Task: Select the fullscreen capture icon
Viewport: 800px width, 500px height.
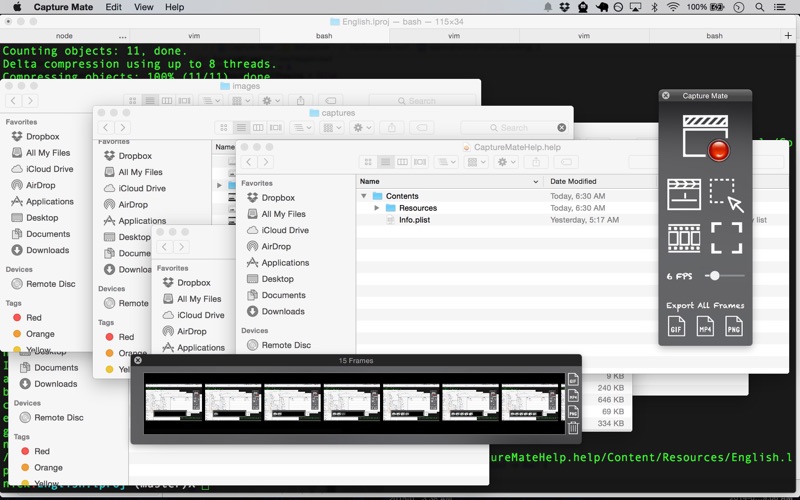Action: pos(727,238)
